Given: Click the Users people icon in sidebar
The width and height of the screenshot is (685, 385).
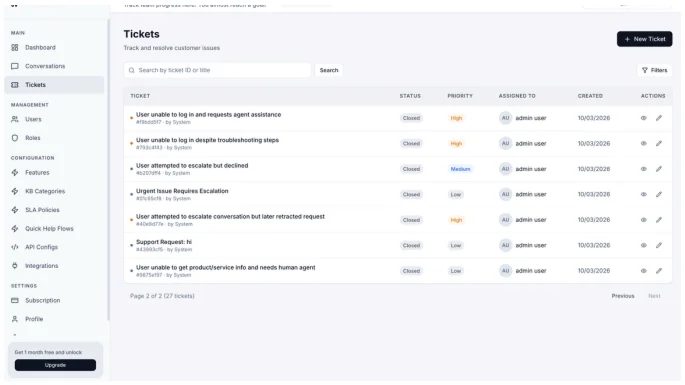Looking at the screenshot, I should tap(15, 119).
